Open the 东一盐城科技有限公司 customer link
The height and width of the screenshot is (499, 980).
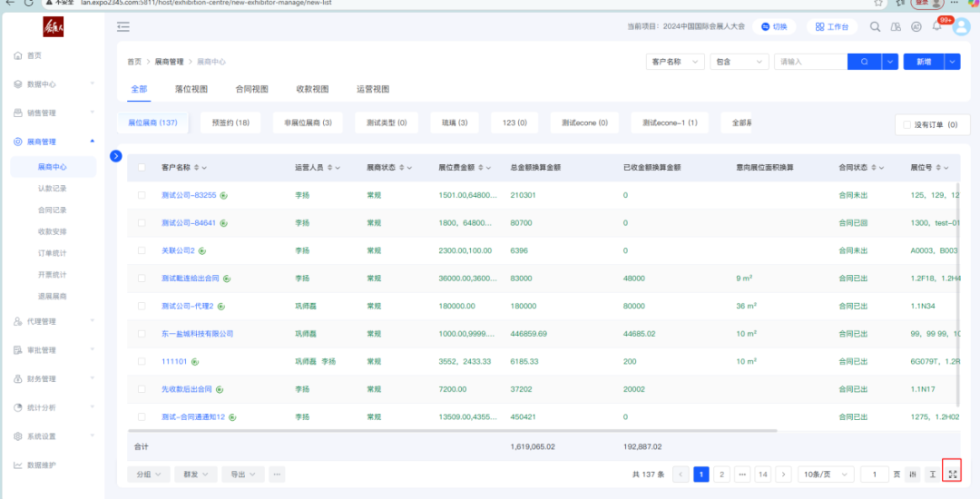tap(197, 333)
